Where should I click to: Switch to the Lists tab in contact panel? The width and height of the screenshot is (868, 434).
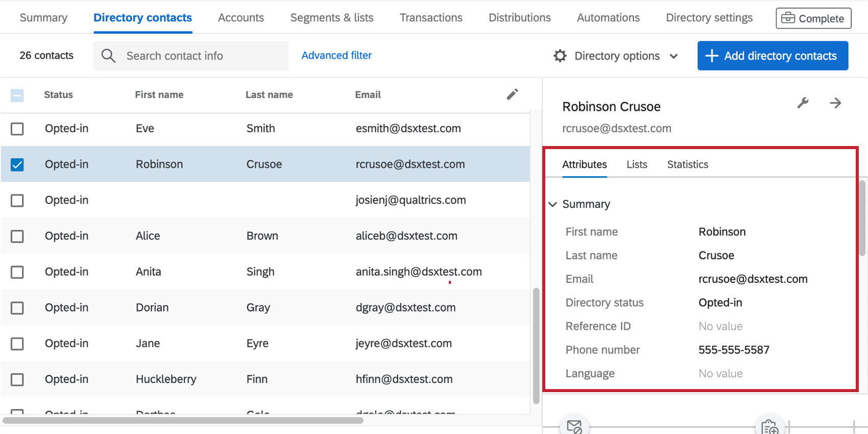tap(637, 164)
